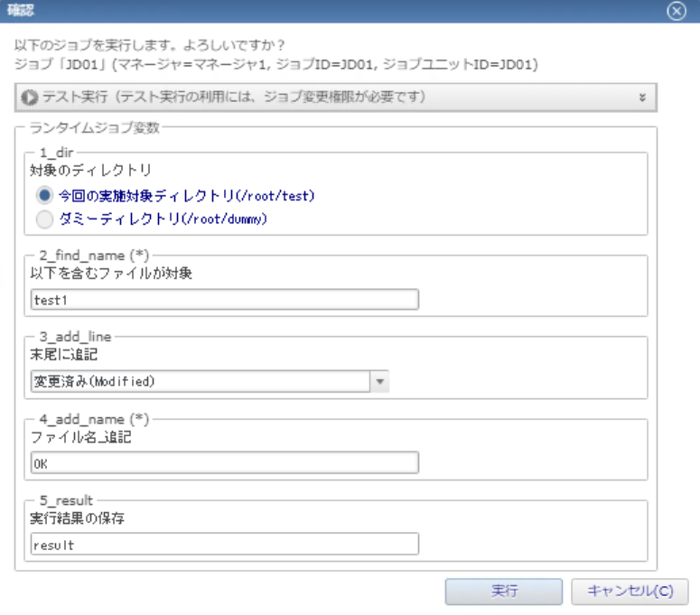Select ダミーディレクトリ(/root/dummy) radio button
The height and width of the screenshot is (615, 700).
tap(44, 219)
